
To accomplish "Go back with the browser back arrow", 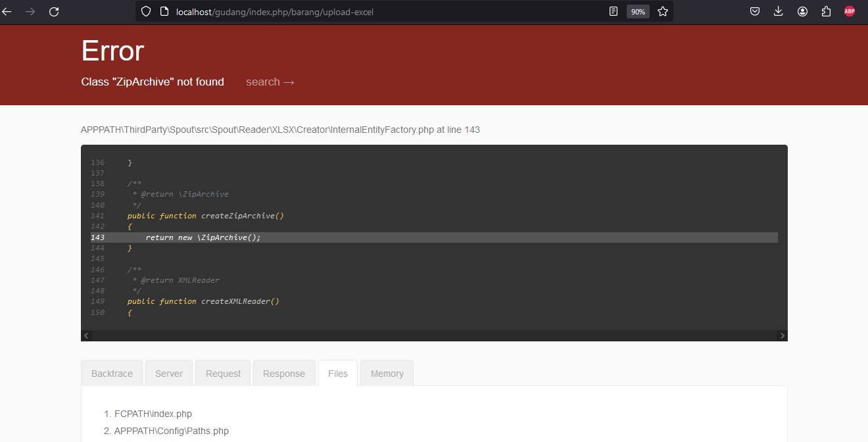I will tap(7, 11).
